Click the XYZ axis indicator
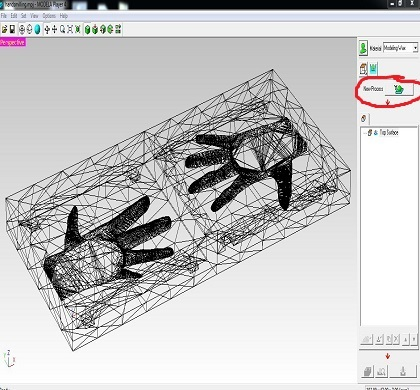Viewport: 420px width, 390px height. click(9, 359)
